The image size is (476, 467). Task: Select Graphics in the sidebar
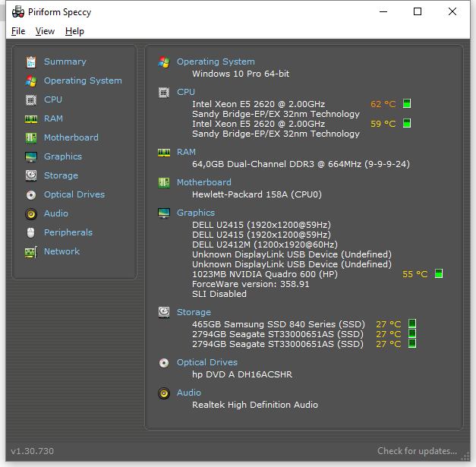[x=63, y=156]
